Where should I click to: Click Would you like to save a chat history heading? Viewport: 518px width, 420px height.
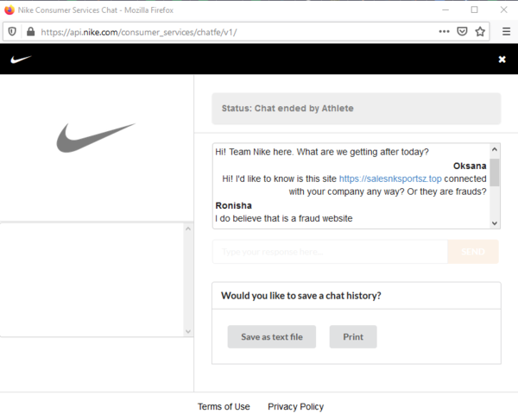coord(301,296)
